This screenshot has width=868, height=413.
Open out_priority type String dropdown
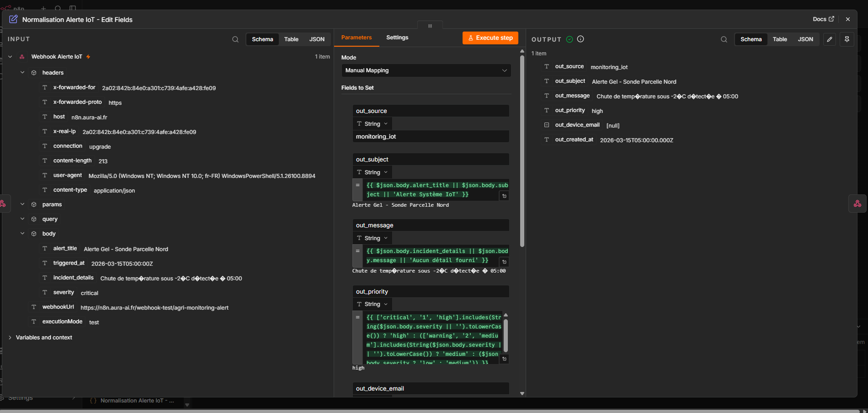tap(373, 304)
